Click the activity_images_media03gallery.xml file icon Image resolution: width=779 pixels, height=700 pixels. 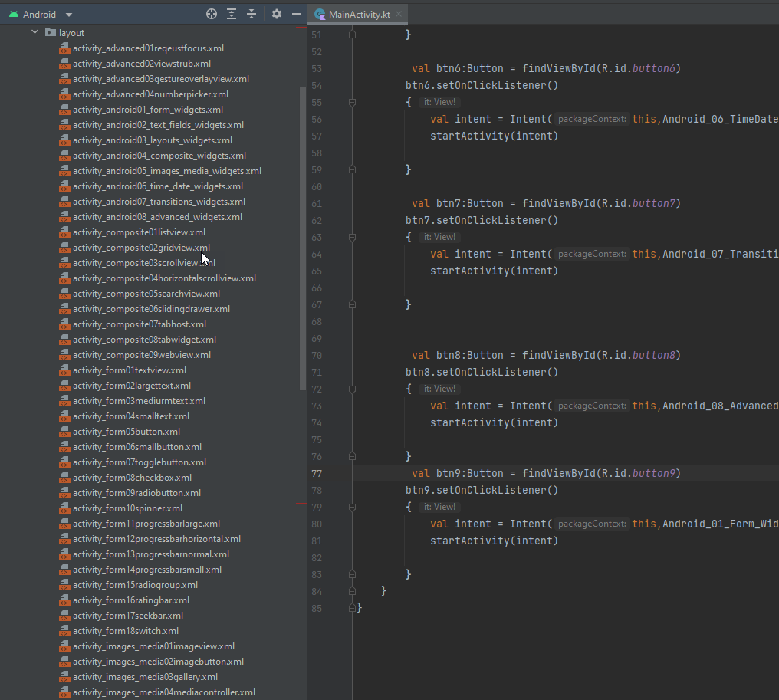point(64,677)
